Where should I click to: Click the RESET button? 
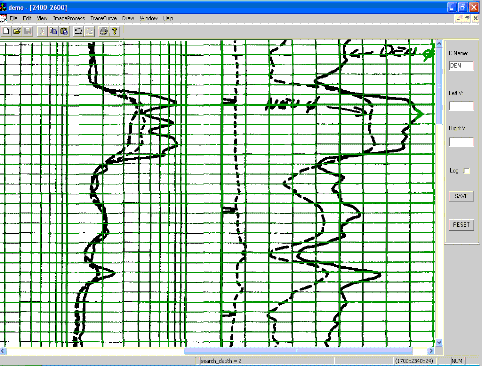(461, 225)
